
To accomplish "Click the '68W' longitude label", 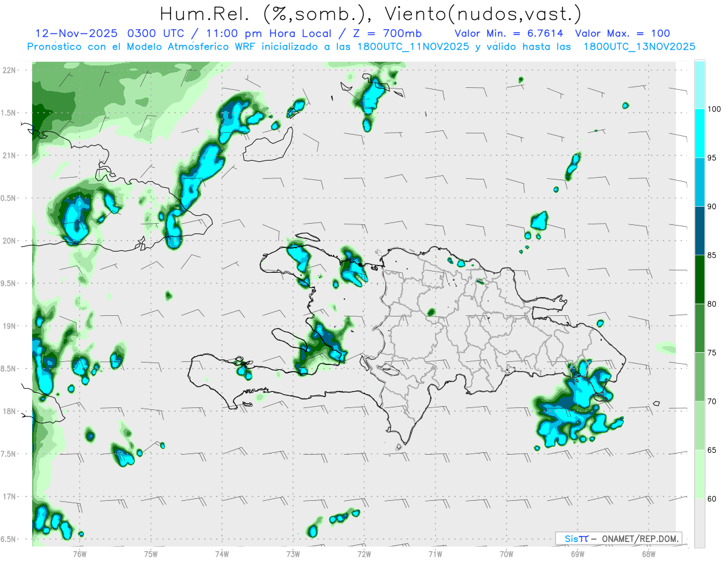I will [648, 553].
